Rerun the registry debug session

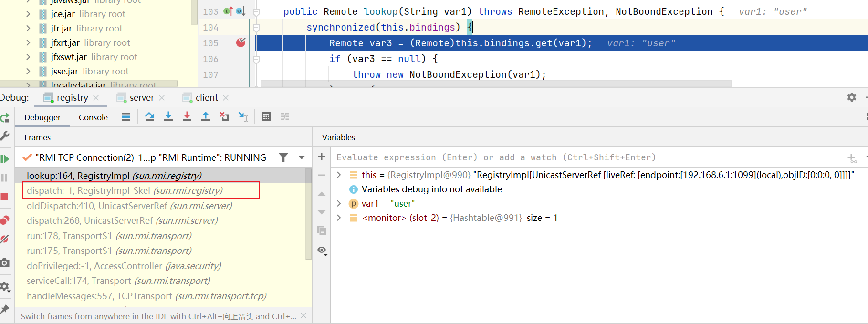[5, 118]
